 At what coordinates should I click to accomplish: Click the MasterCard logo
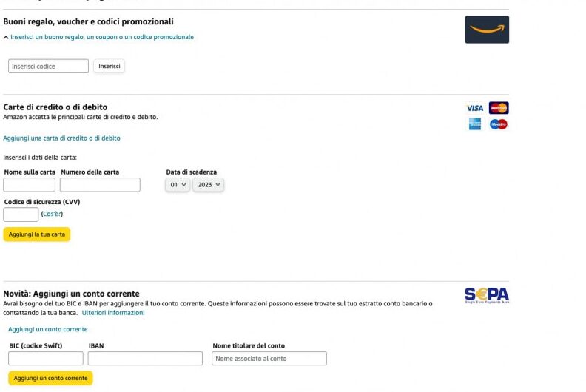coord(499,108)
